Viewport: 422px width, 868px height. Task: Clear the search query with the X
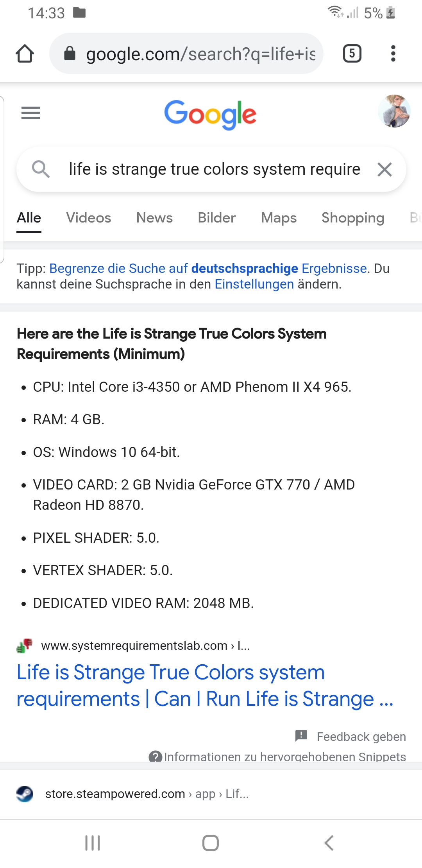point(384,169)
